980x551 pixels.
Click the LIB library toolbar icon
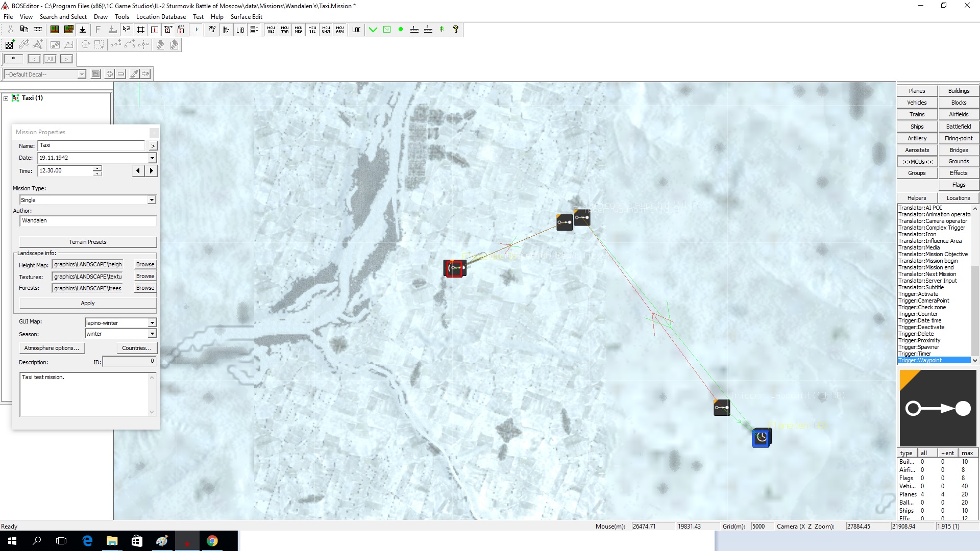click(240, 30)
